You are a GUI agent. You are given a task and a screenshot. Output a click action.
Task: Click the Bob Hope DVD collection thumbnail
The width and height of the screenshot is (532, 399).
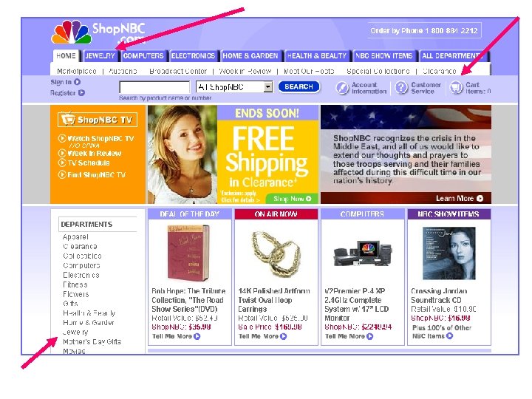pyautogui.click(x=189, y=253)
